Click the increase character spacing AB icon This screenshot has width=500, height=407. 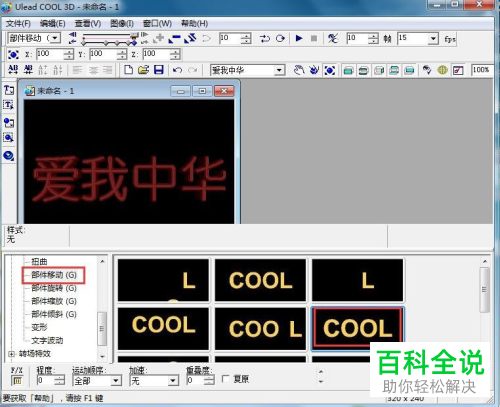[x=13, y=70]
